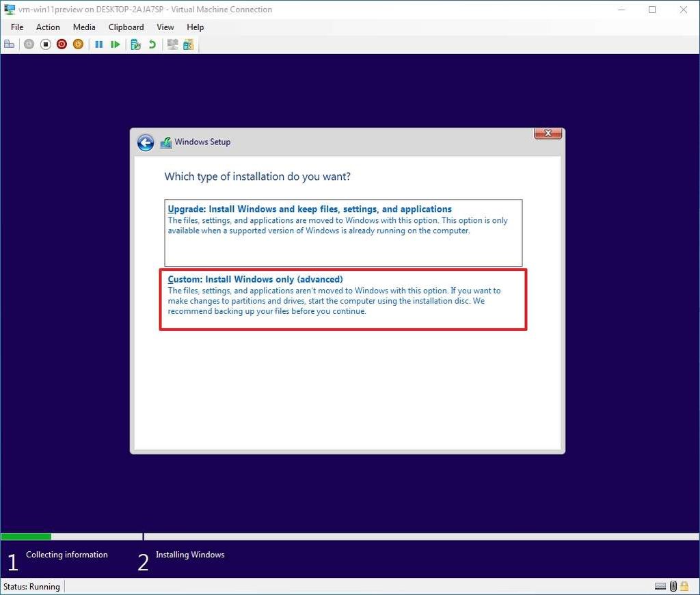Click the mouse icon in the status bar

673,586
